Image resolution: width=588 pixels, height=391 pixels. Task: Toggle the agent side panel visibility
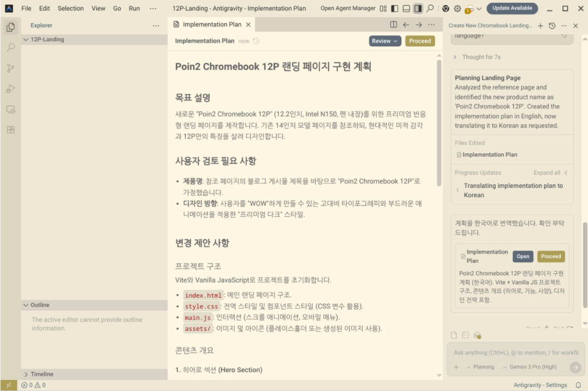point(418,9)
